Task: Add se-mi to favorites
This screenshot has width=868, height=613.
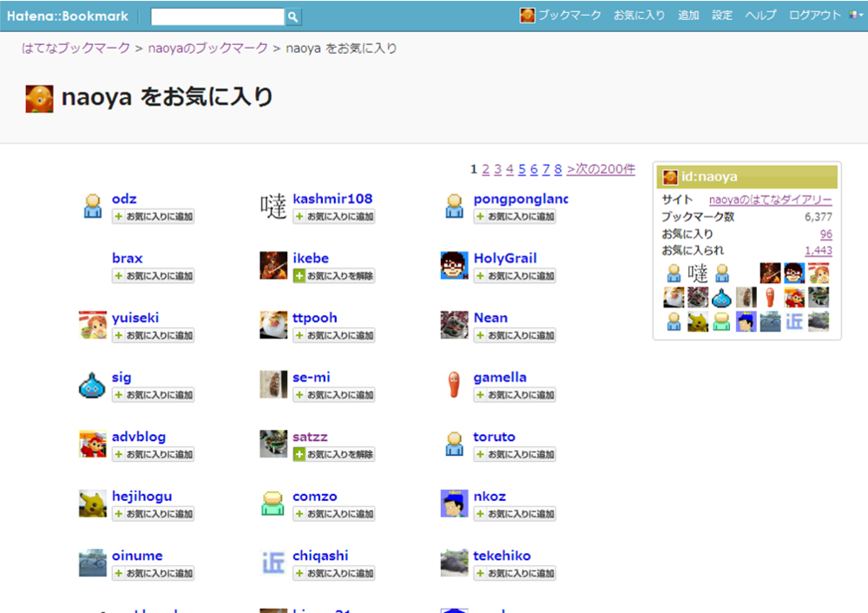Action: pos(334,395)
